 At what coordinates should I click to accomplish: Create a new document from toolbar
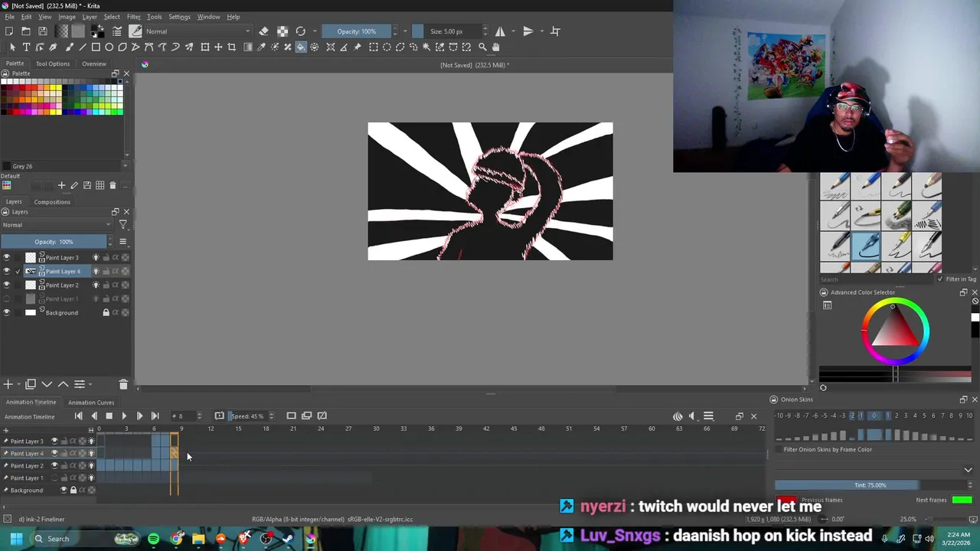coord(9,31)
